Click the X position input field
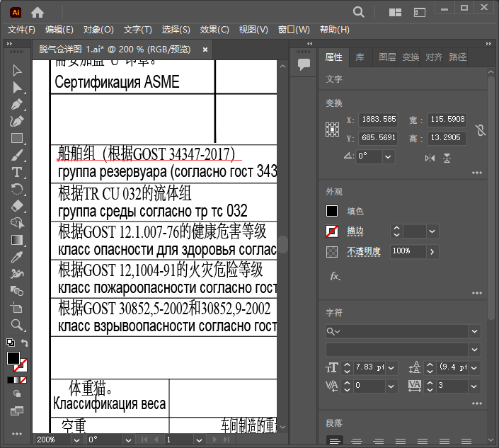Viewport: 499px width, 448px height. 379,120
